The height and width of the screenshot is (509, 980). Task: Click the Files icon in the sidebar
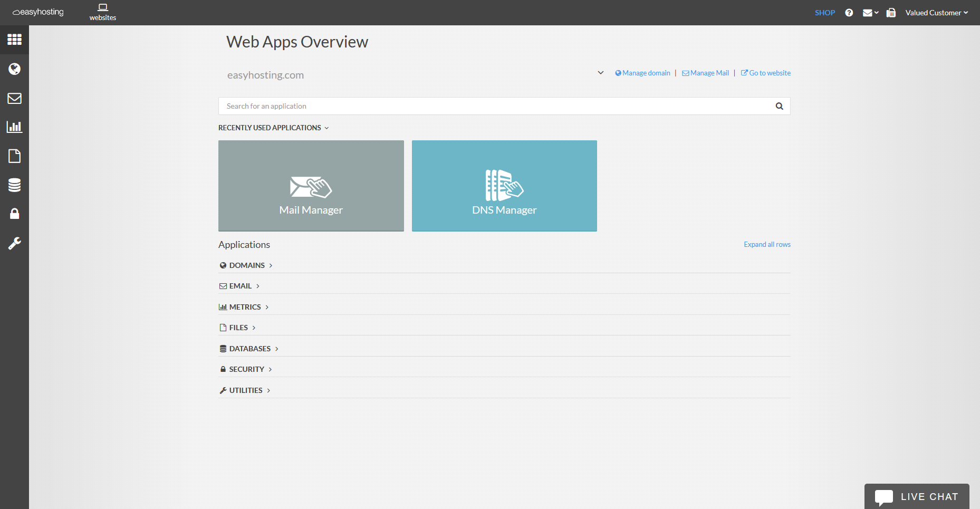point(14,156)
